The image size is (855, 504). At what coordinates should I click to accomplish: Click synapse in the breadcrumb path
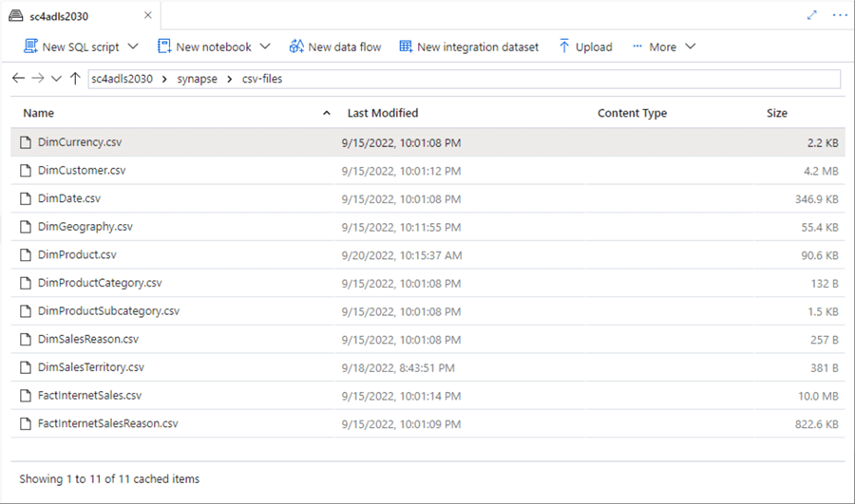[196, 79]
